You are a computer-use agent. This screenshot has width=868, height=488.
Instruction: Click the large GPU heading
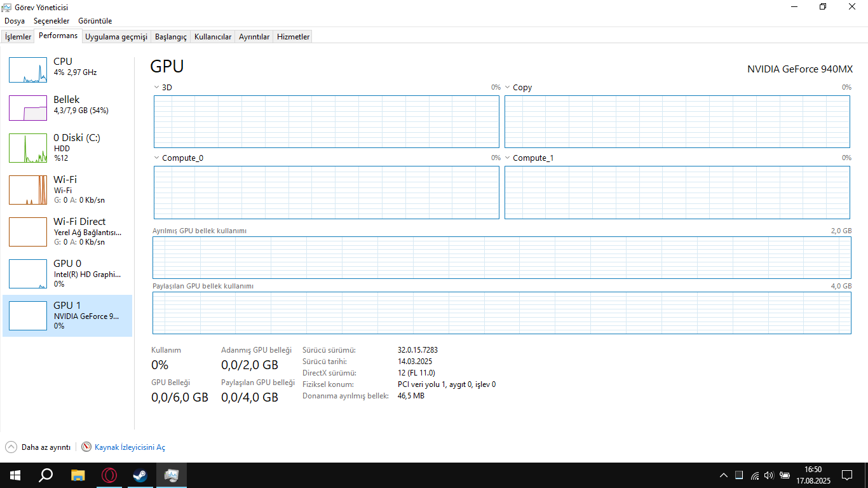(x=167, y=67)
